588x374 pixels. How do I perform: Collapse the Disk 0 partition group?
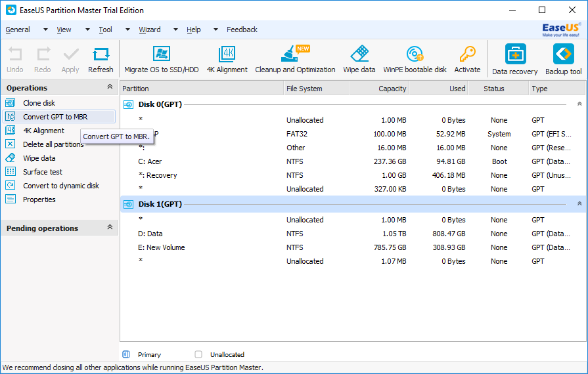(x=579, y=104)
